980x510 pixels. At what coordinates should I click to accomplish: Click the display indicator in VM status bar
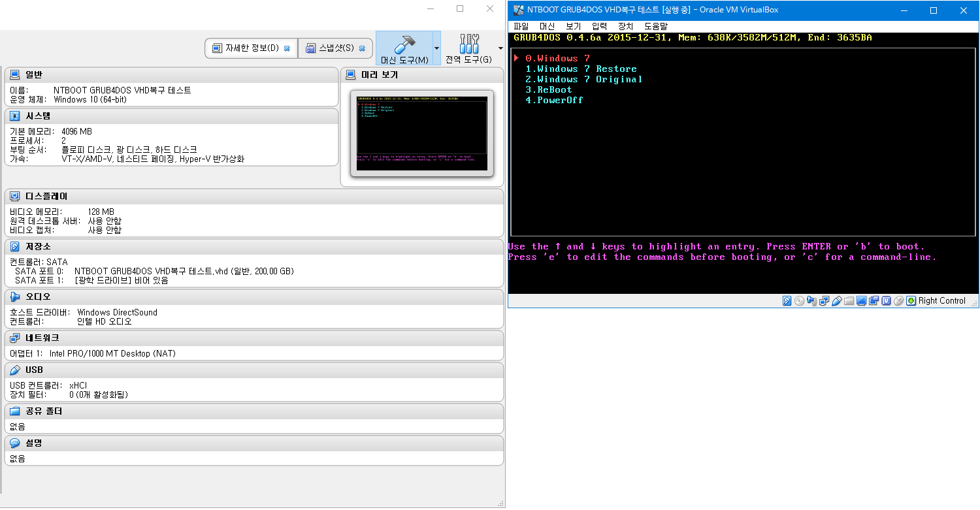point(862,300)
